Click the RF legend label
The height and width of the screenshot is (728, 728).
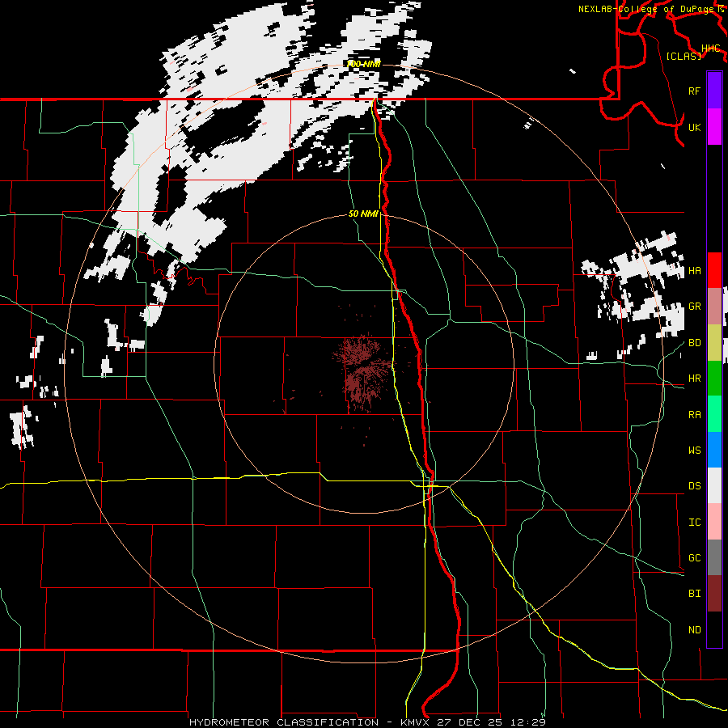tap(695, 91)
